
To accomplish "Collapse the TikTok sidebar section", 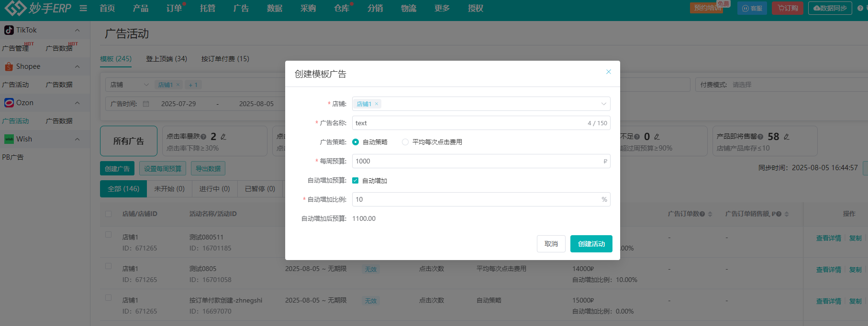I will [x=77, y=30].
